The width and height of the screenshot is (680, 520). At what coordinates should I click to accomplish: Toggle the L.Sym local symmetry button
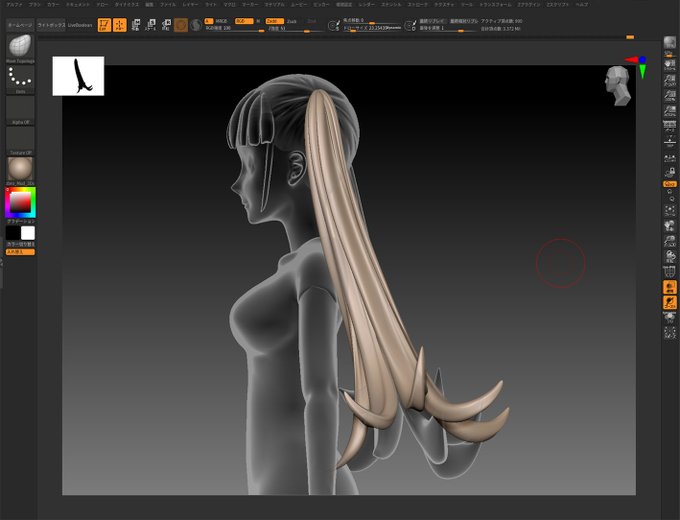pos(670,158)
